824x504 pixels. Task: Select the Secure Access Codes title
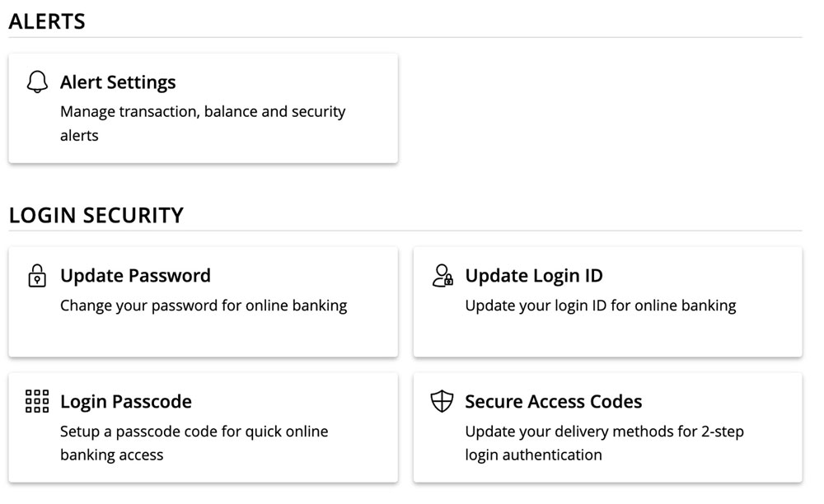(554, 402)
